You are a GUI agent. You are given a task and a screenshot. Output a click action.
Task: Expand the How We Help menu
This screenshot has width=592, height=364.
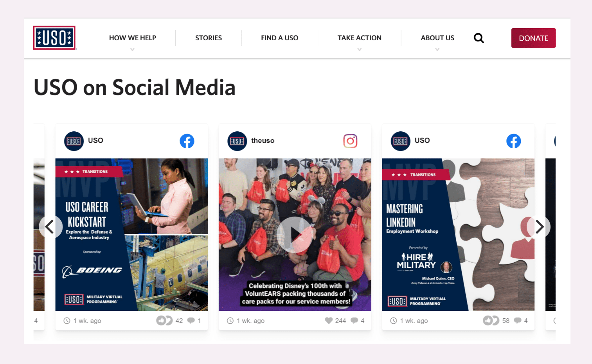[x=132, y=38]
